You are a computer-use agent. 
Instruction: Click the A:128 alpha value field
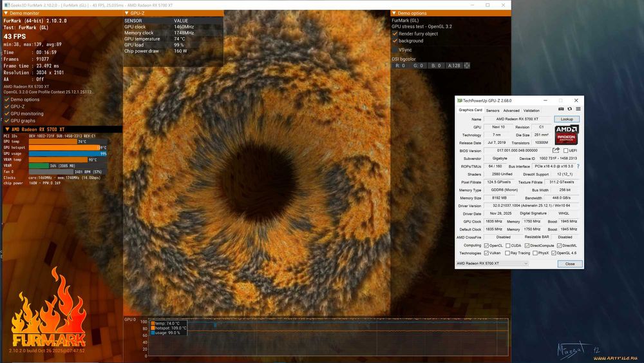454,65
